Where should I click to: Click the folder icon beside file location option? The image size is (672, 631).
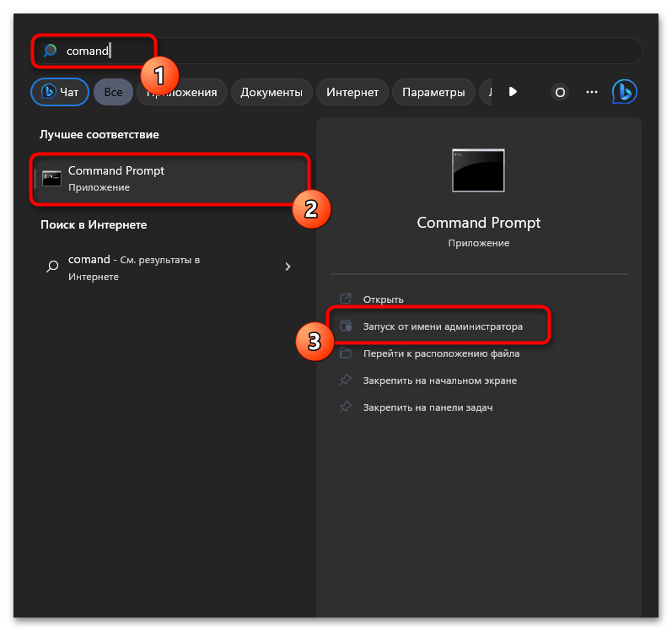tap(346, 353)
